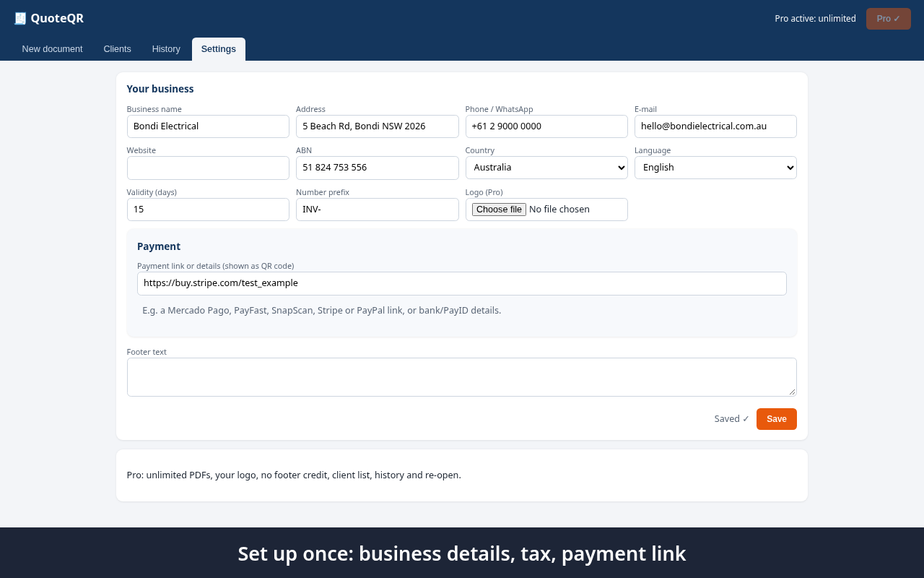This screenshot has height=578, width=924.
Task: Click the Pro ✓ button
Action: tap(889, 19)
